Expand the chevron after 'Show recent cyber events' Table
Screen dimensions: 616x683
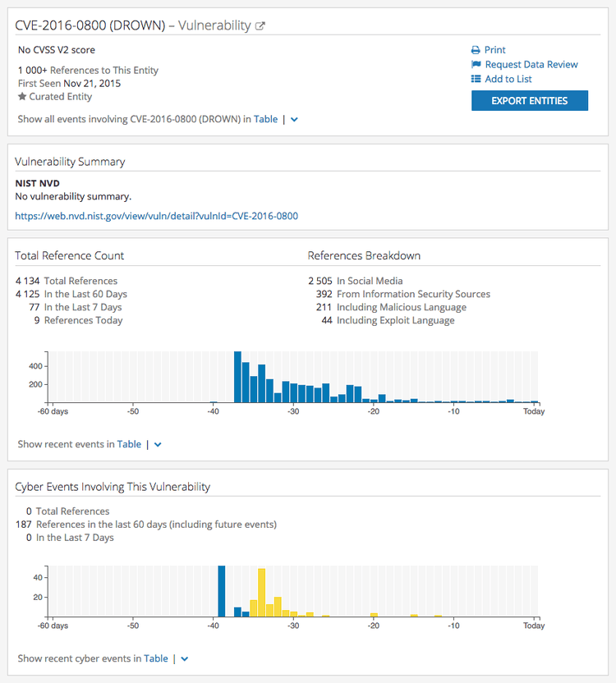[x=185, y=659]
